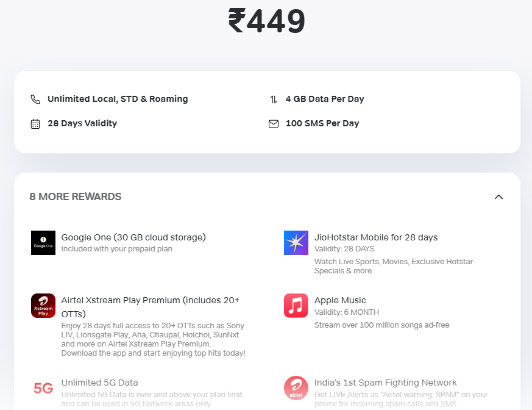Select the red 5G badge icon
The image size is (532, 410).
click(39, 383)
